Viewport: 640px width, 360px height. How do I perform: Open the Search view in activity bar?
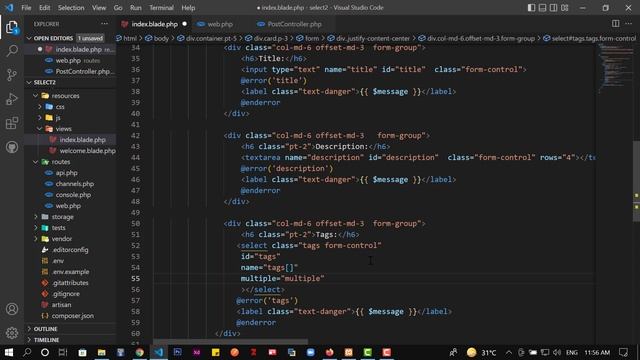pyautogui.click(x=12, y=51)
